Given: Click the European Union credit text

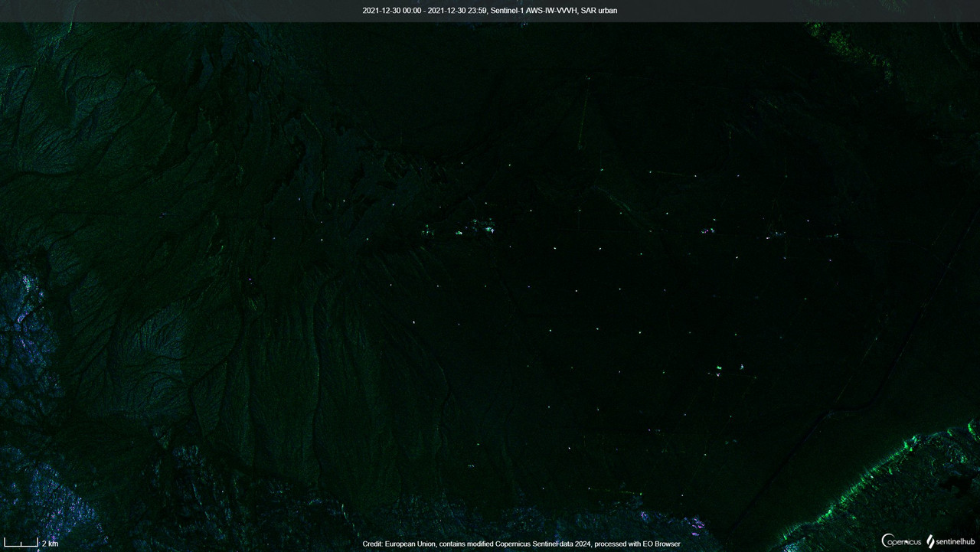Looking at the screenshot, I should (x=521, y=544).
